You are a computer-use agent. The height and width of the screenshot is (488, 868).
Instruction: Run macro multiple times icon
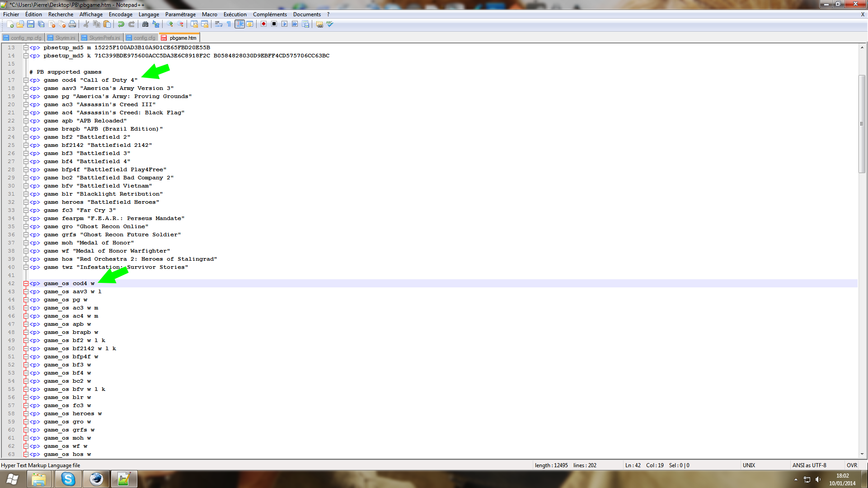click(295, 24)
